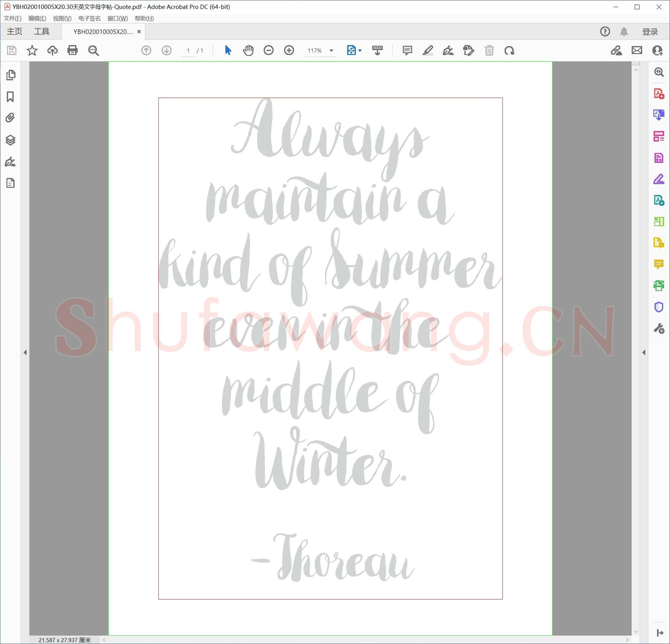Select the Highlight text pen
Screen dimensions: 670x644
pos(428,50)
